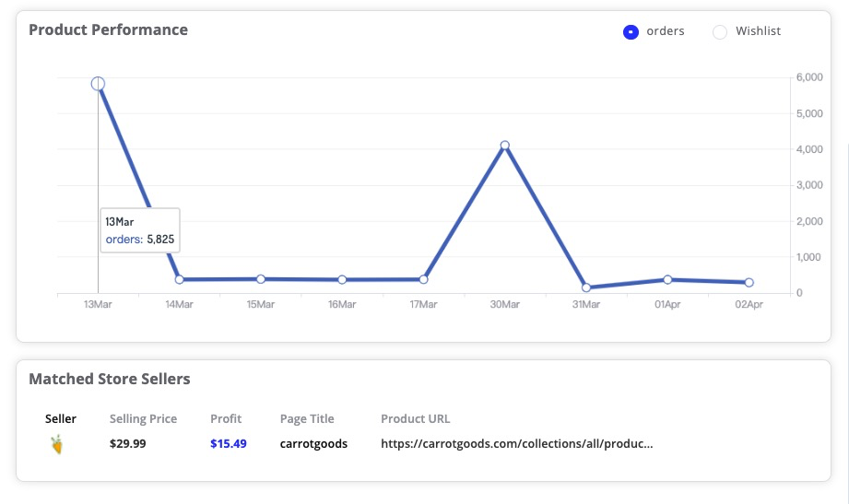Click the 14Mar data point marker
849x504 pixels.
[x=179, y=279]
